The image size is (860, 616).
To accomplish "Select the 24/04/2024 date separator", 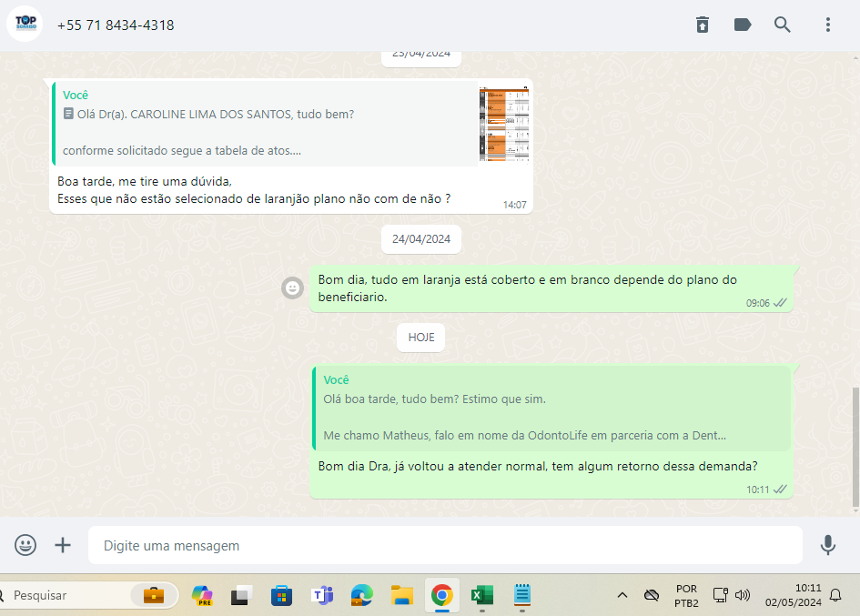I will (421, 239).
